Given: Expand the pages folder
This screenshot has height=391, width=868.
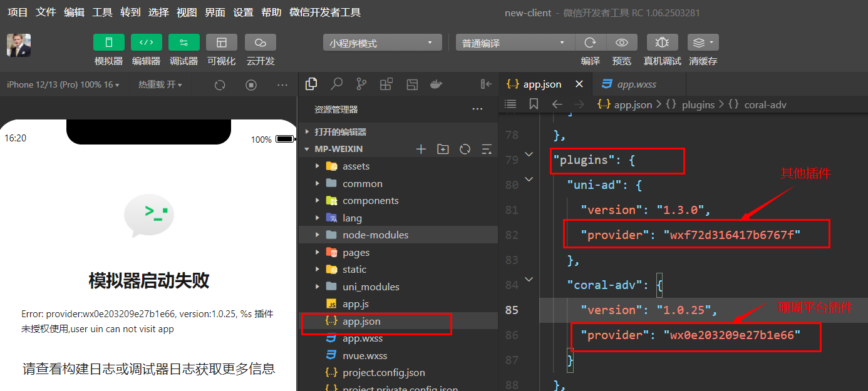Looking at the screenshot, I should click(x=398, y=252).
